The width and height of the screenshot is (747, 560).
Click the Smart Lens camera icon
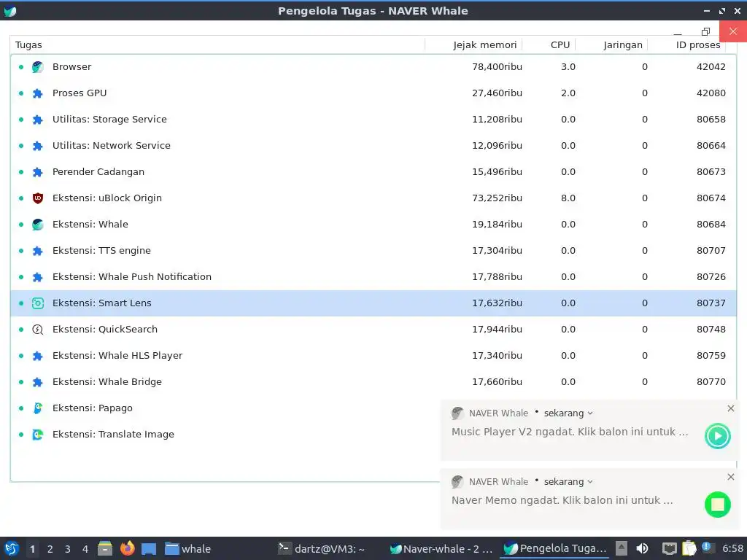(38, 303)
